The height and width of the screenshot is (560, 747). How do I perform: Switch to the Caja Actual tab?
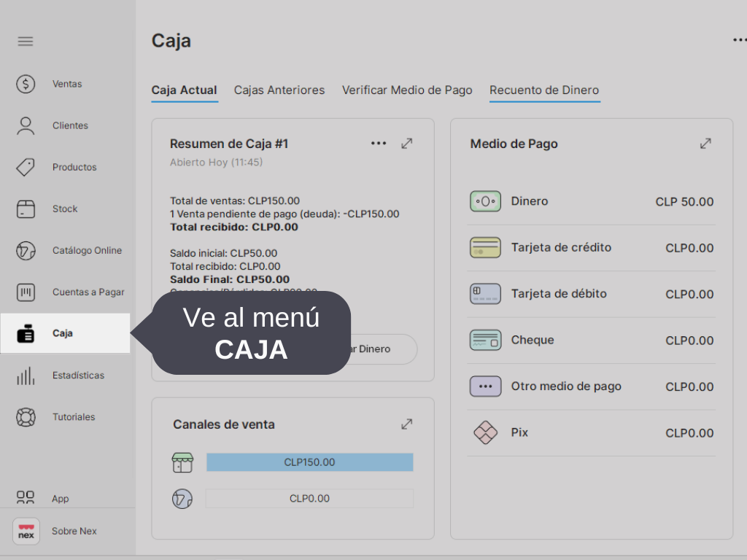tap(185, 90)
